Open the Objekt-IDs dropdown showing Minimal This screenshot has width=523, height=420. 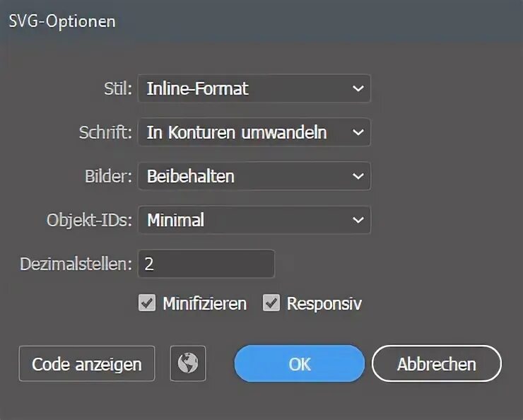tap(253, 220)
